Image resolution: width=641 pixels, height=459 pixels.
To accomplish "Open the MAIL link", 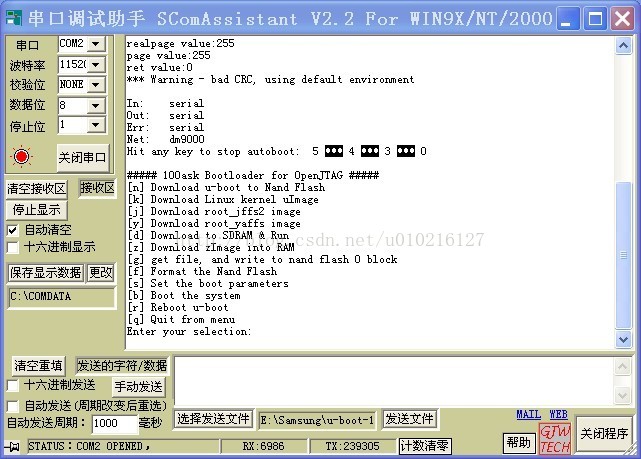I will tap(528, 414).
